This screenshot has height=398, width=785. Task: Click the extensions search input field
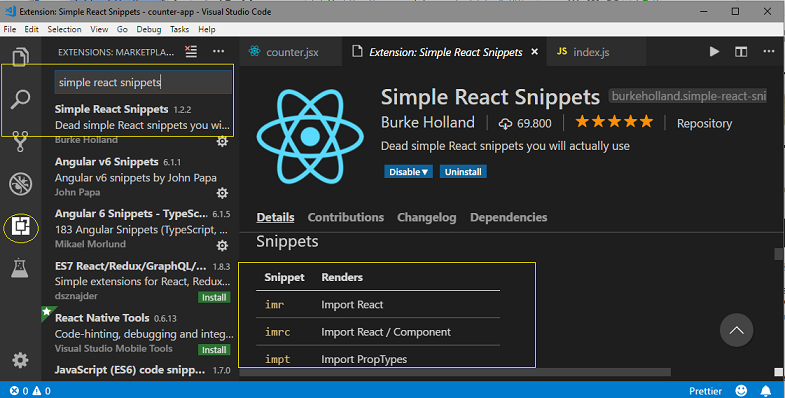[x=143, y=82]
